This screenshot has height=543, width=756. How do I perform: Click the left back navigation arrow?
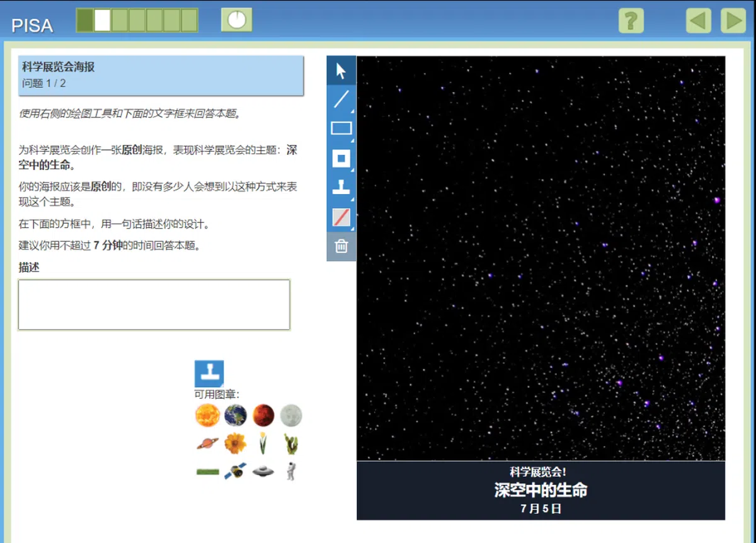pos(697,20)
